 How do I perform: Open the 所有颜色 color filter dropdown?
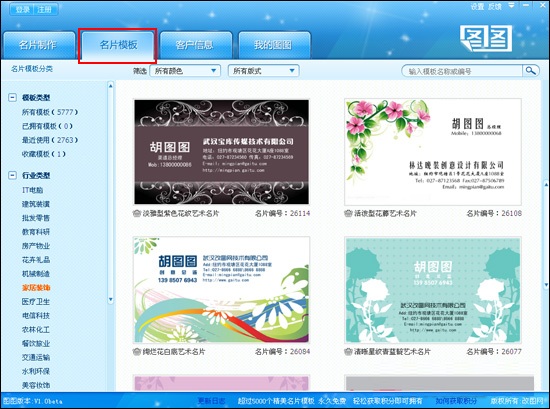pyautogui.click(x=185, y=71)
